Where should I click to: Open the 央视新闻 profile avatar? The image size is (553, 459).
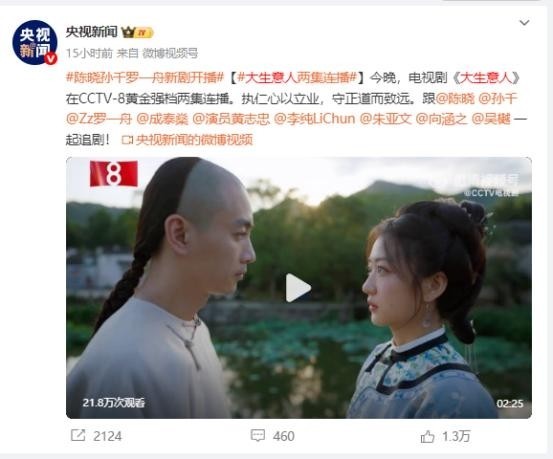[x=35, y=42]
